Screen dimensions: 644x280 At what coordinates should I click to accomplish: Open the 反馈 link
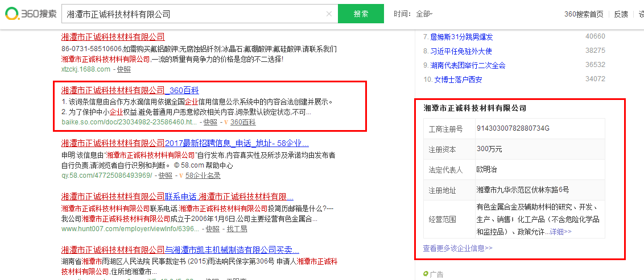click(x=621, y=14)
